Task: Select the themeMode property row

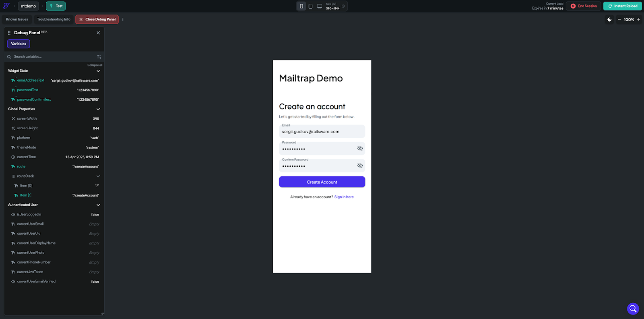Action: [x=55, y=147]
